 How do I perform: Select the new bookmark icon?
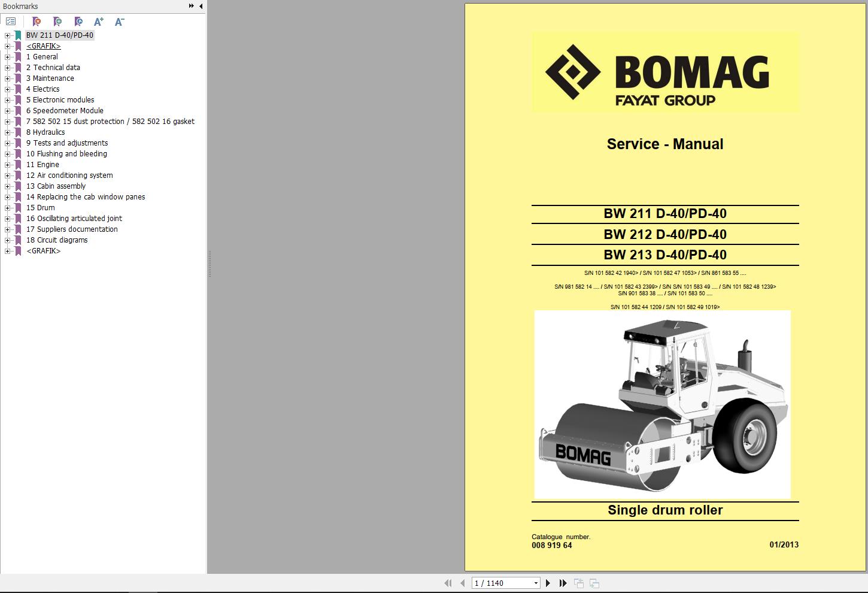click(x=57, y=21)
